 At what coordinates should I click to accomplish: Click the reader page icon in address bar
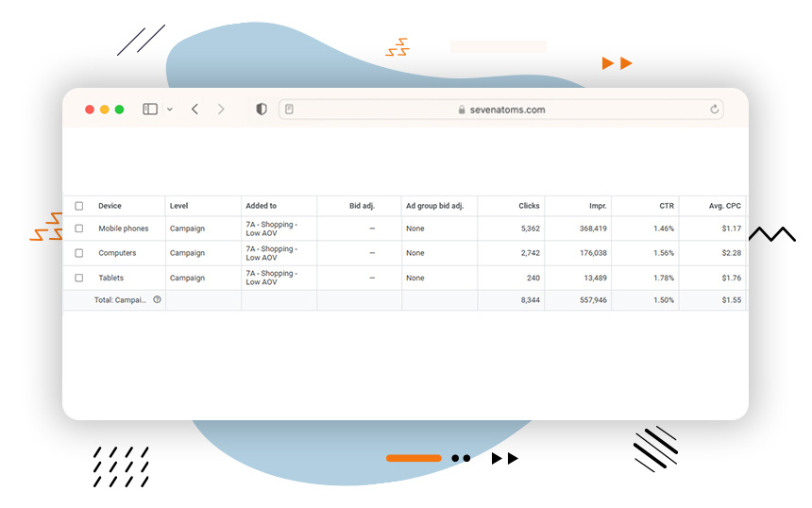click(x=289, y=110)
